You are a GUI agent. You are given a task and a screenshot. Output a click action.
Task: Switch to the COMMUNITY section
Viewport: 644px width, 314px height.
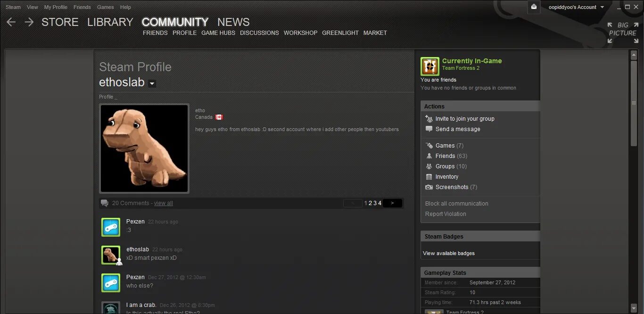pos(175,22)
